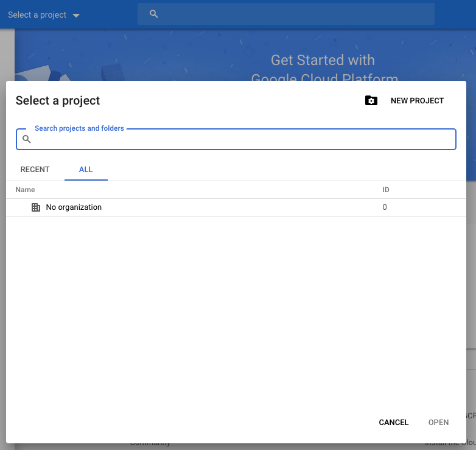Click the ID value 0 in the row
This screenshot has height=450, width=476.
(x=385, y=207)
